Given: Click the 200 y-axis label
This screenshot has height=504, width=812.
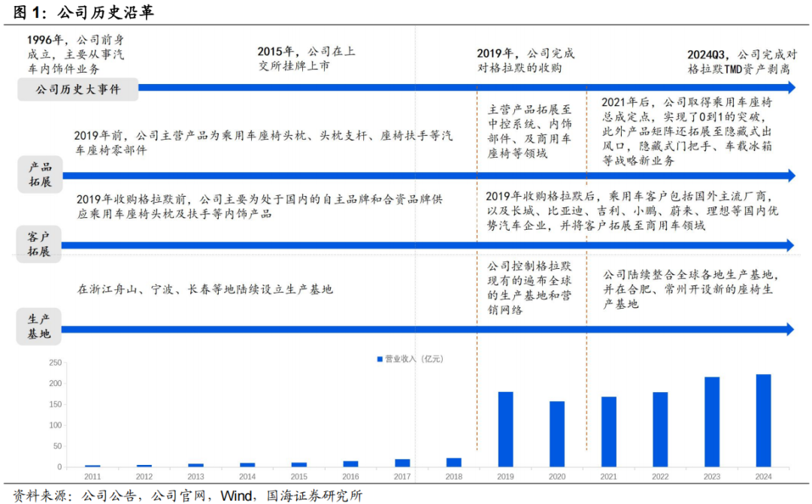Looking at the screenshot, I should [x=56, y=383].
